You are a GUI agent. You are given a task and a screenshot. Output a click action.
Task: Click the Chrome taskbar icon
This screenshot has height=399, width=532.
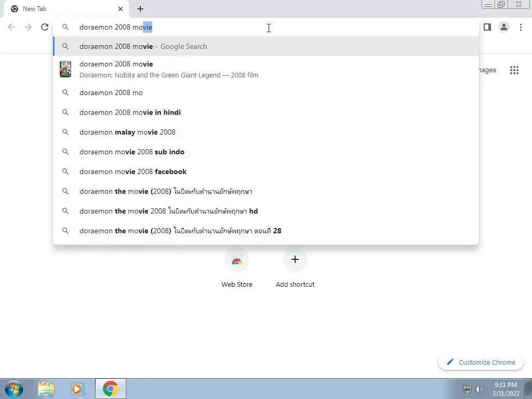coord(110,389)
